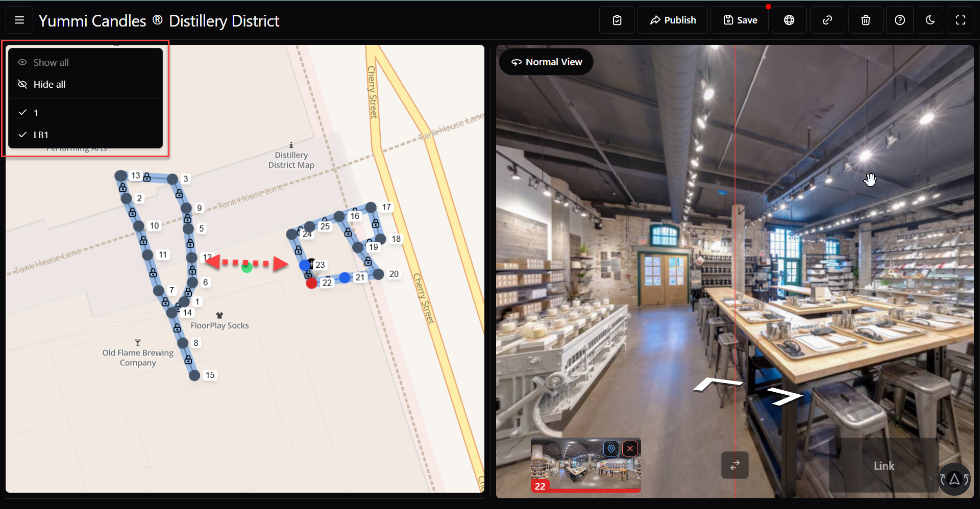Viewport: 980px width, 509px height.
Task: Open the help question mark icon
Action: click(900, 20)
